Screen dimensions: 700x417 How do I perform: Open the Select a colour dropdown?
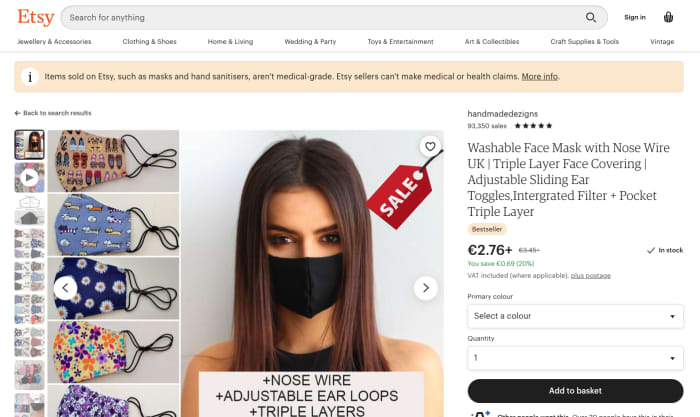pos(575,316)
